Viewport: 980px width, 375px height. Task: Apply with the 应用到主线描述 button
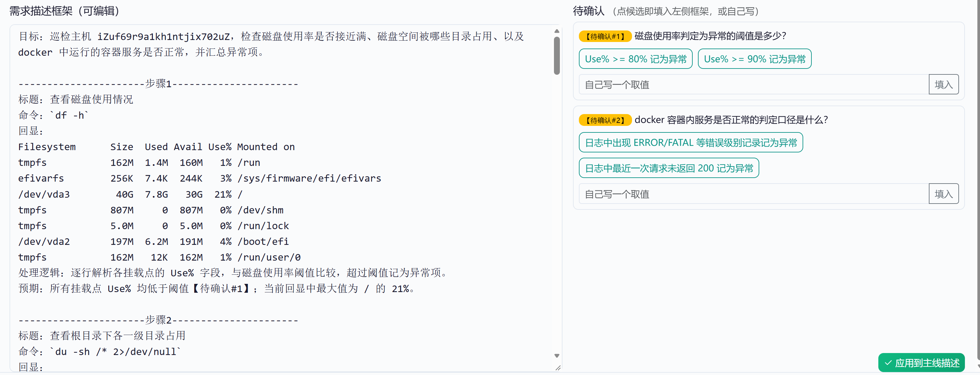(921, 363)
